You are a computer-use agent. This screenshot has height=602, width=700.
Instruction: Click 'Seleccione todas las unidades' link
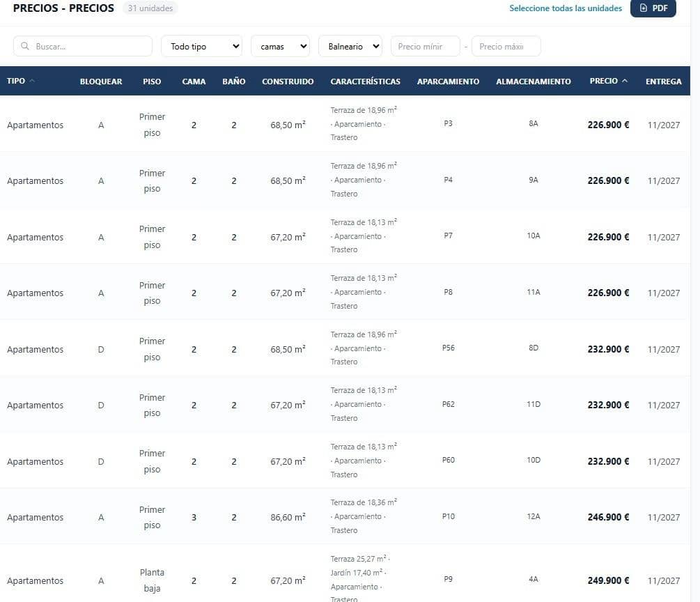(x=565, y=8)
